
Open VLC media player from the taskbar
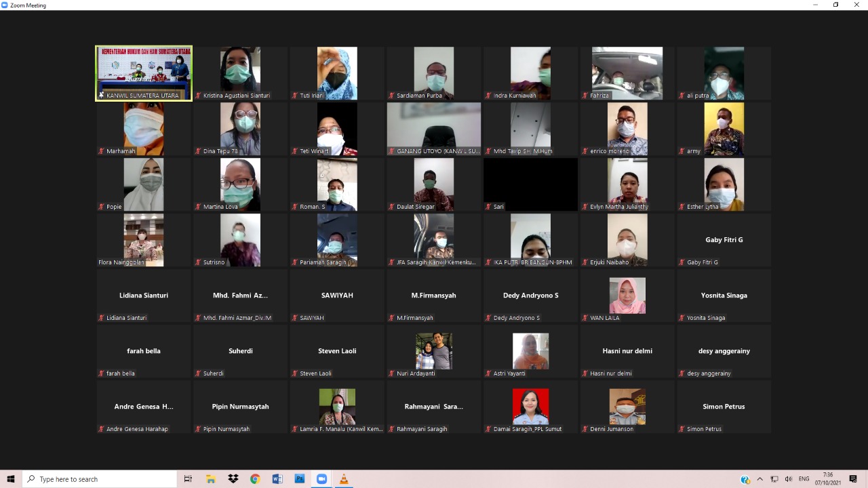(x=344, y=479)
